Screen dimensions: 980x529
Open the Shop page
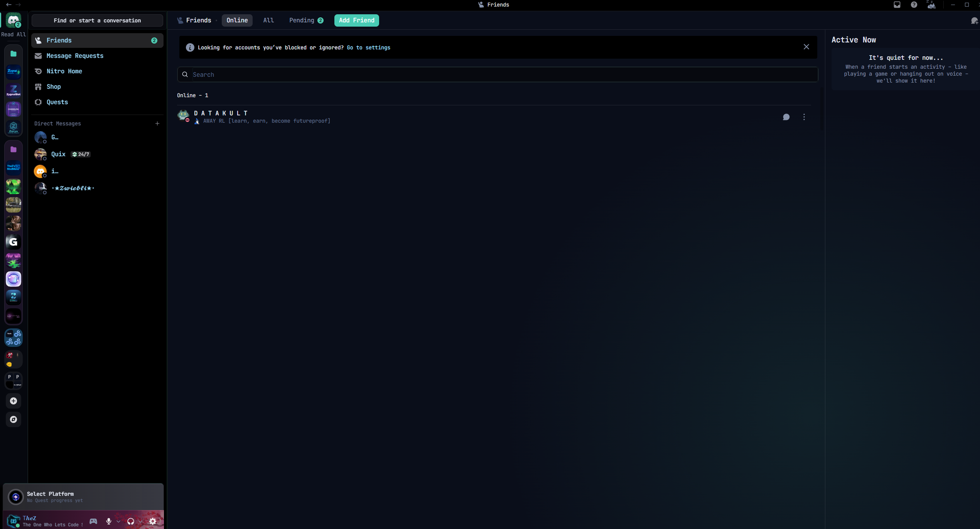pos(97,87)
